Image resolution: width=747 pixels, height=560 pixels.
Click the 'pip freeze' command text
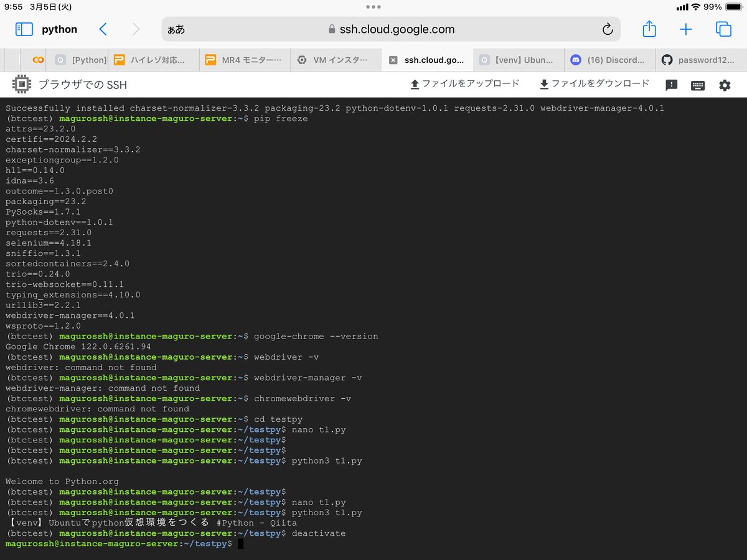[x=281, y=118]
